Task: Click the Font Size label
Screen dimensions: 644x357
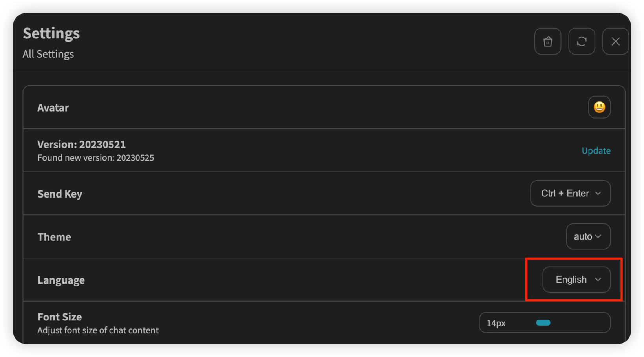Action: point(60,317)
